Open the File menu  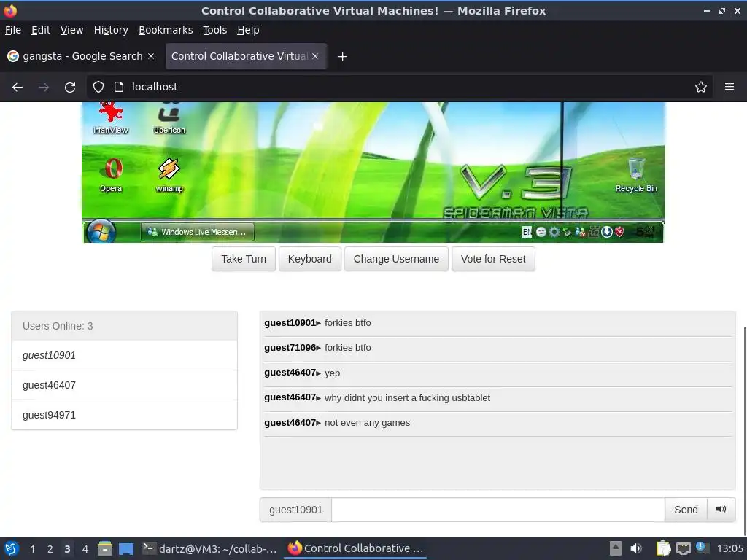[x=13, y=30]
